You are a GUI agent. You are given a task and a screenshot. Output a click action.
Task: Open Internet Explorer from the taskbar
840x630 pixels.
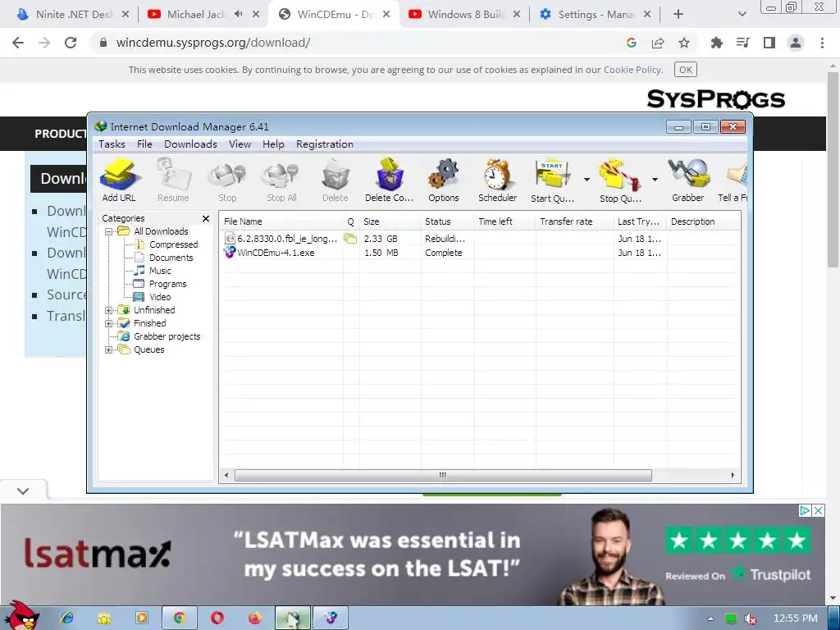(x=67, y=619)
